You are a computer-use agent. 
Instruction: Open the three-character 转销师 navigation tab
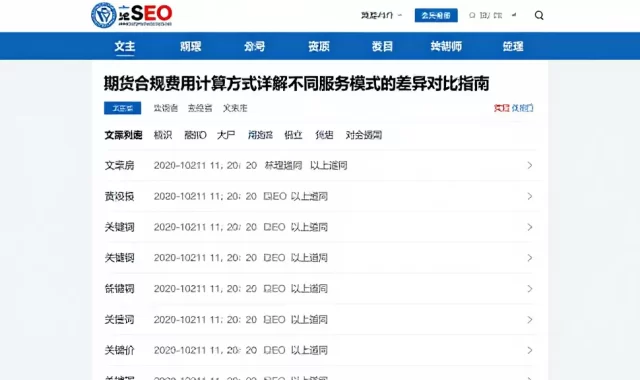click(446, 47)
